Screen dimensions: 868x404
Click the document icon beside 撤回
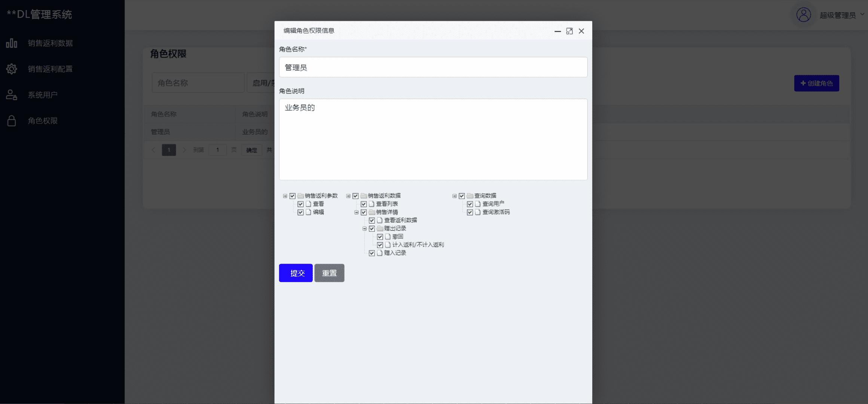click(x=388, y=236)
